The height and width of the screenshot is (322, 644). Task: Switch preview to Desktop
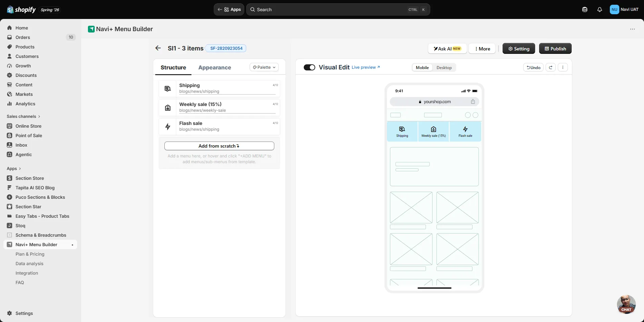point(444,67)
